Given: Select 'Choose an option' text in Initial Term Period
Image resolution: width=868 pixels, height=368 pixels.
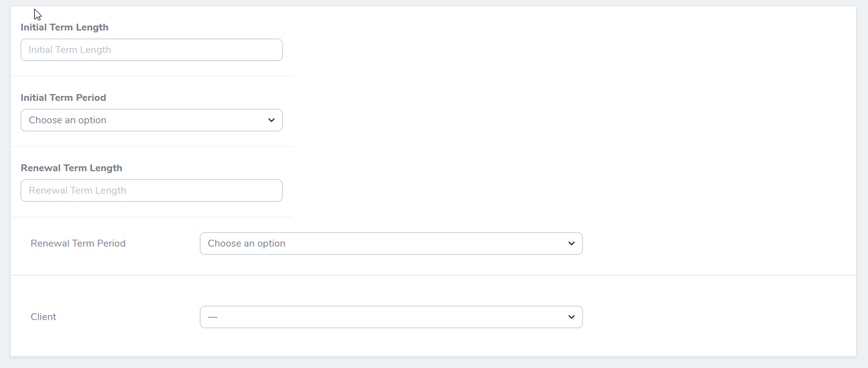Looking at the screenshot, I should (x=67, y=120).
